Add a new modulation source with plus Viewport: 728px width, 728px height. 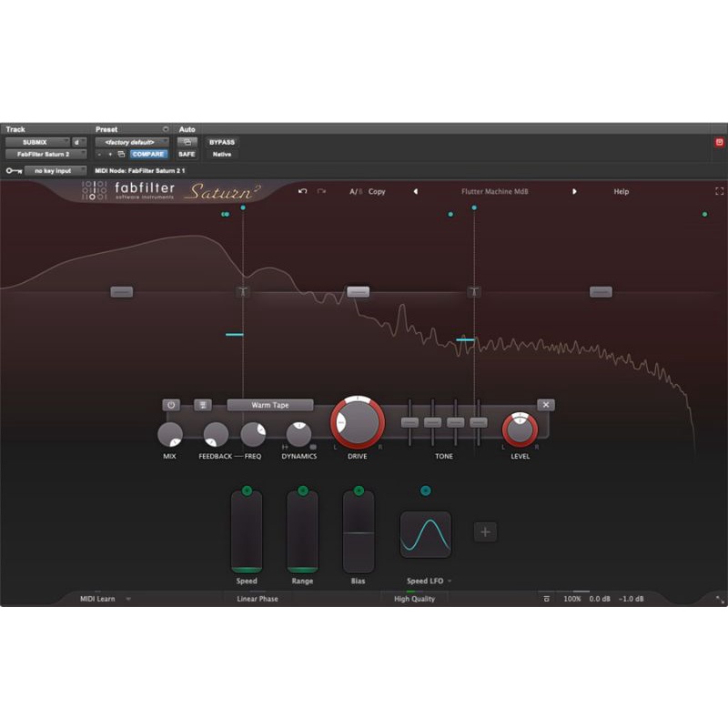[x=485, y=532]
